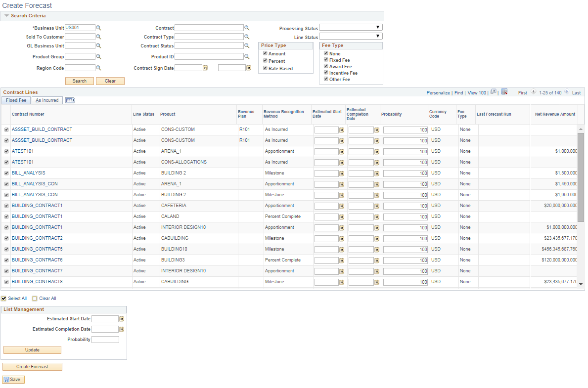This screenshot has width=588, height=388.
Task: Switch to the As Incurred tab
Action: click(47, 100)
